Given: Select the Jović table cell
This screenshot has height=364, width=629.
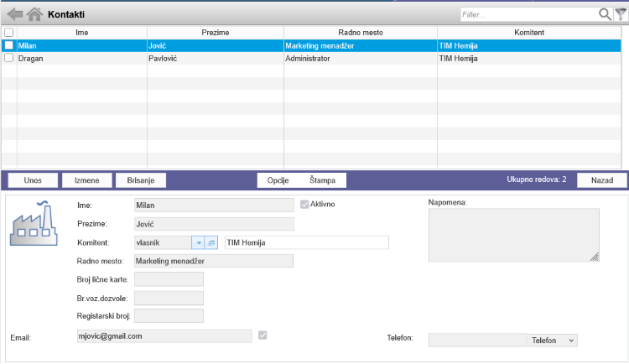Looking at the screenshot, I should click(216, 46).
